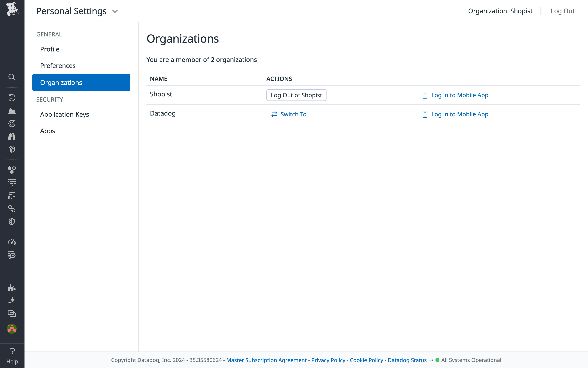Click the APM target icon
This screenshot has height=368, width=588.
[x=12, y=123]
